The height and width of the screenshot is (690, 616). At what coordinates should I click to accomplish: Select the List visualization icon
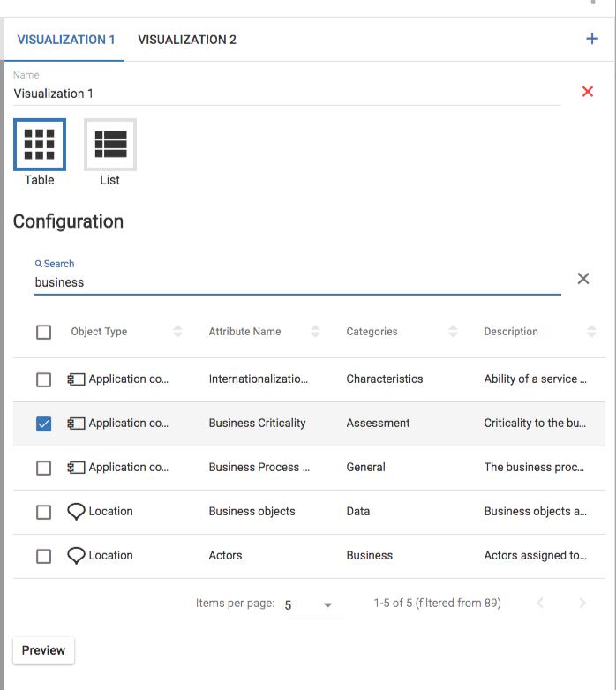click(110, 144)
